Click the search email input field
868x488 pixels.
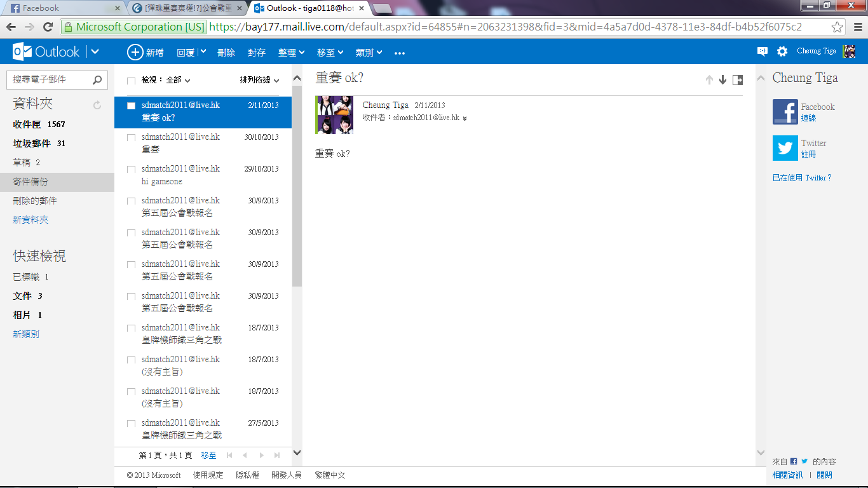(x=49, y=80)
